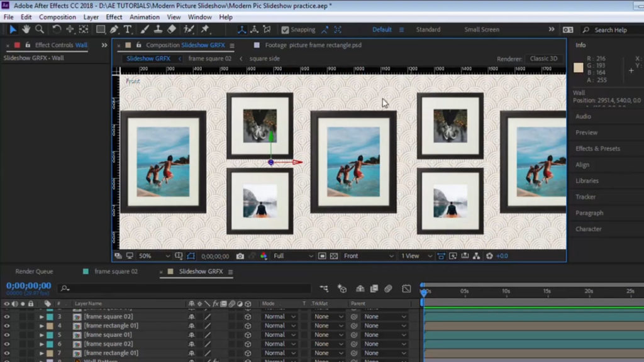Open composition flowchart icon in viewer footer
Viewport: 644px width, 362px height.
477,256
